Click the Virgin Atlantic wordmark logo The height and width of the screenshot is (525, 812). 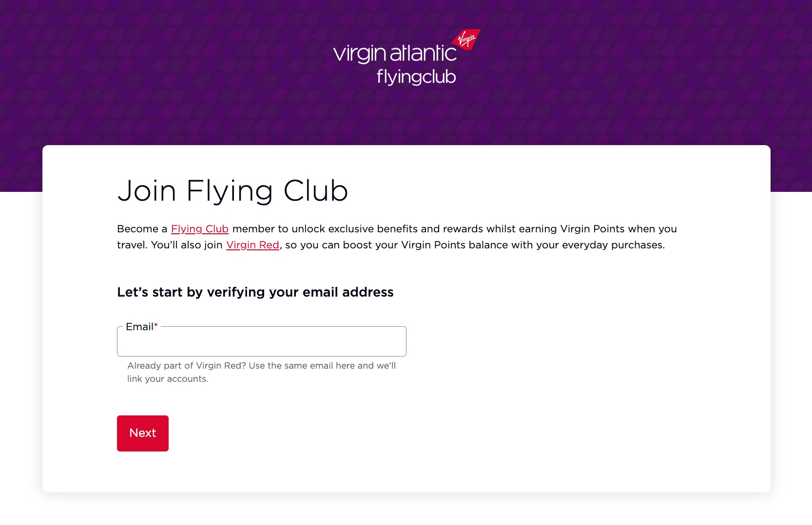click(x=395, y=54)
